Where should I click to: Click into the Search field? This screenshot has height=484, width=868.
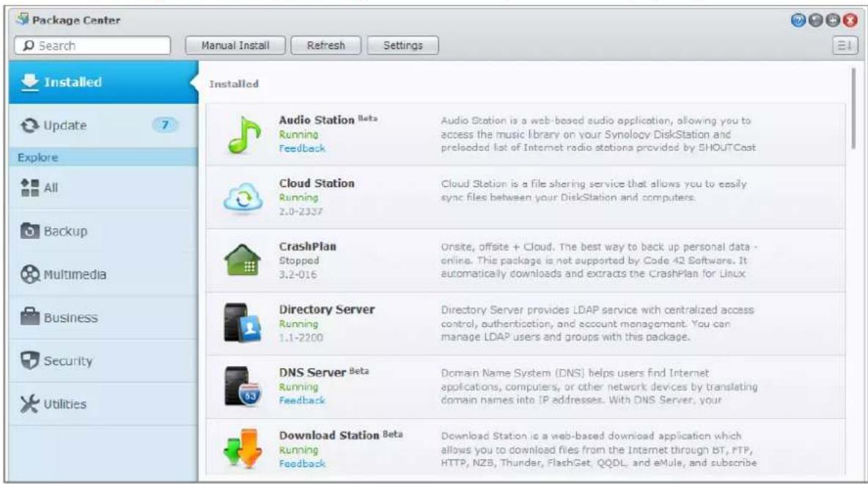click(92, 45)
